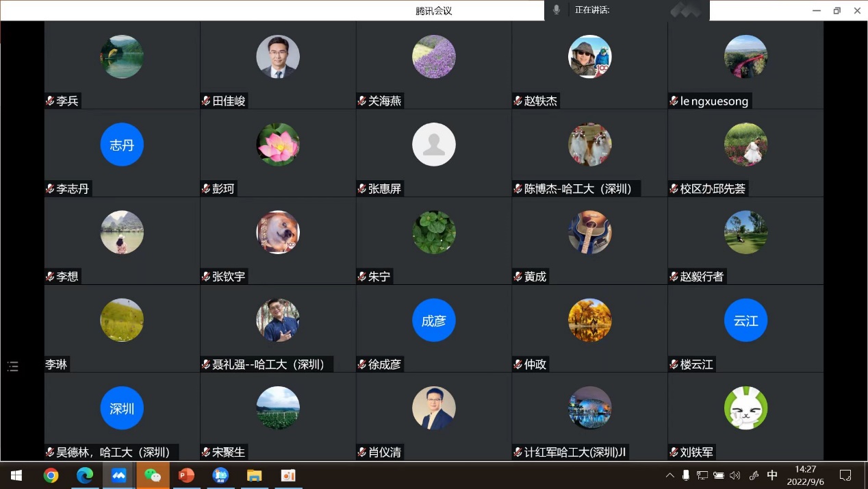Click the volume icon in the system tray

click(x=735, y=475)
